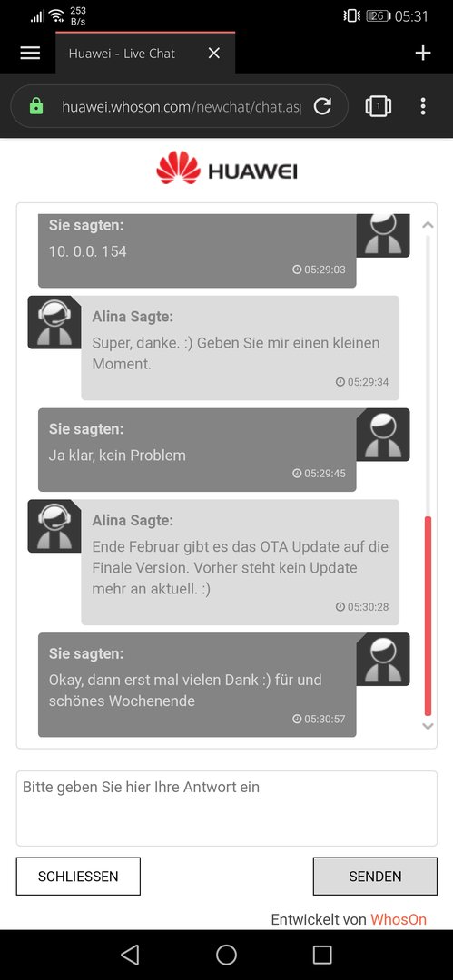Add a new browser tab
The image size is (453, 980).
[423, 54]
